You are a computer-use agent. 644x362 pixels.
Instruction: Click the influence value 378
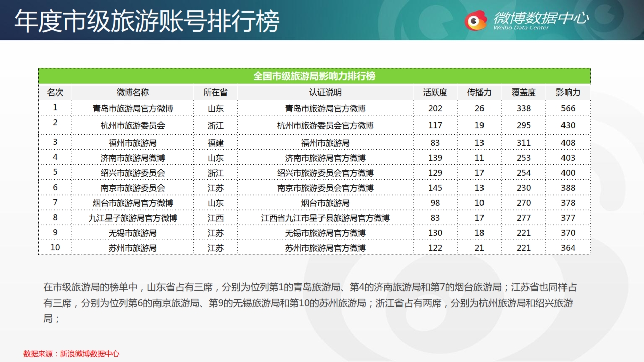(568, 203)
